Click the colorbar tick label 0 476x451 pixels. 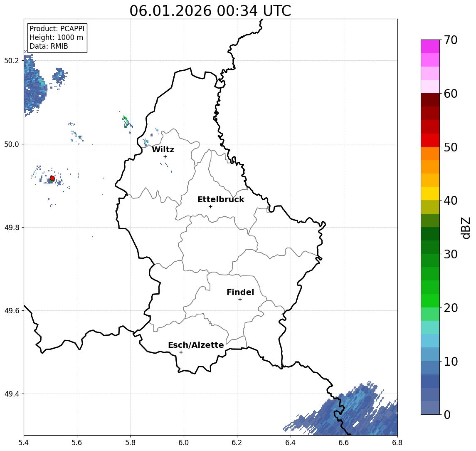(447, 414)
